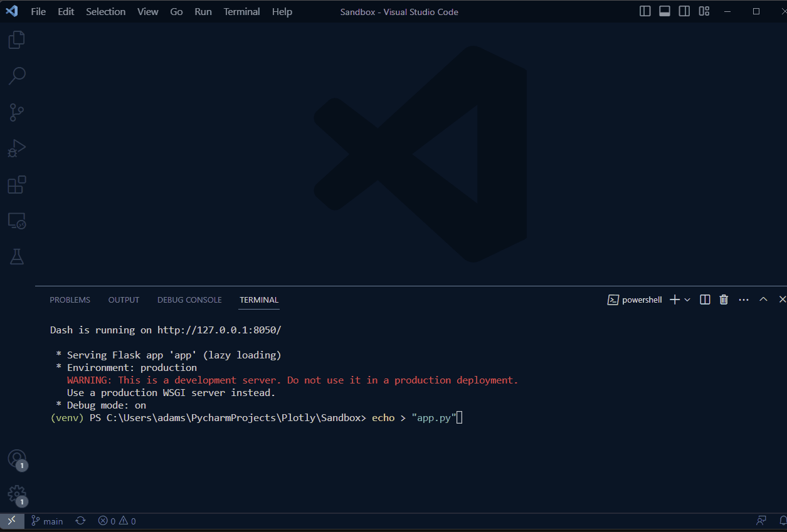Open the Run and Debug panel icon

point(16,148)
